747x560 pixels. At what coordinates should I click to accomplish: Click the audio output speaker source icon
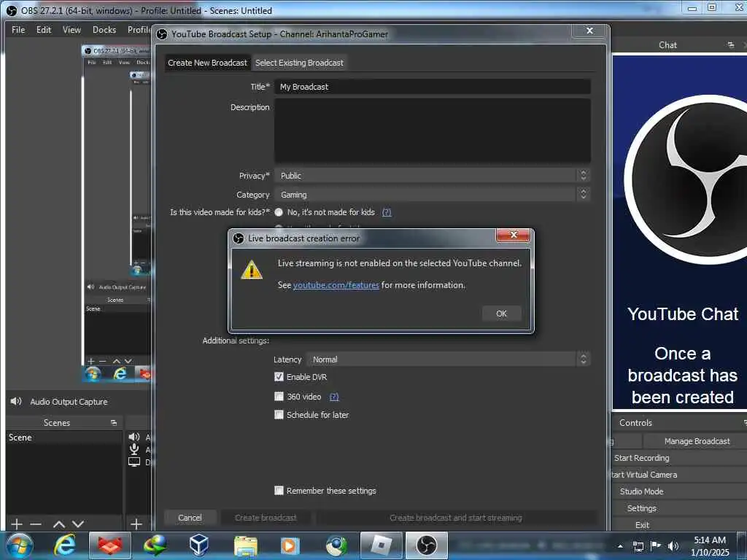[134, 437]
